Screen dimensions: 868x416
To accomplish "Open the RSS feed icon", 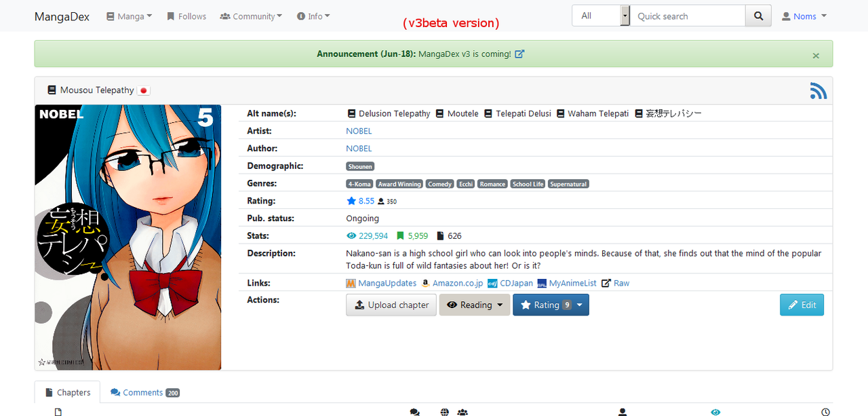I will (x=818, y=91).
